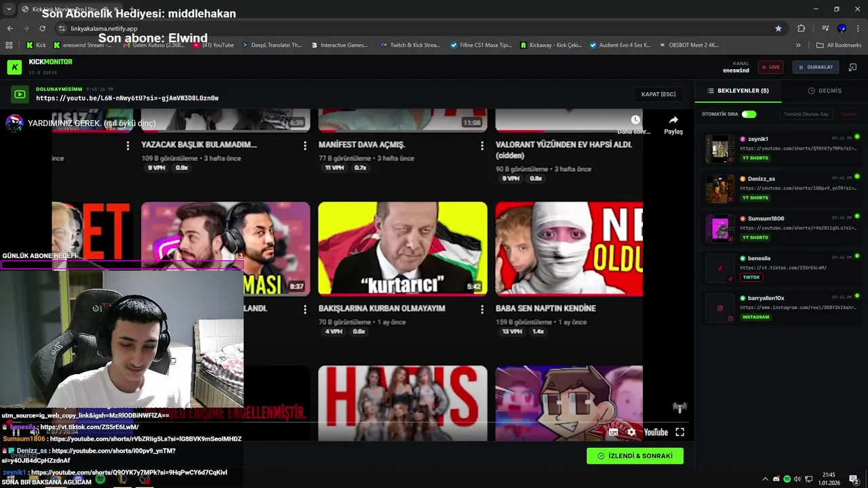
Task: Open the browser extensions puzzle icon
Action: click(802, 28)
